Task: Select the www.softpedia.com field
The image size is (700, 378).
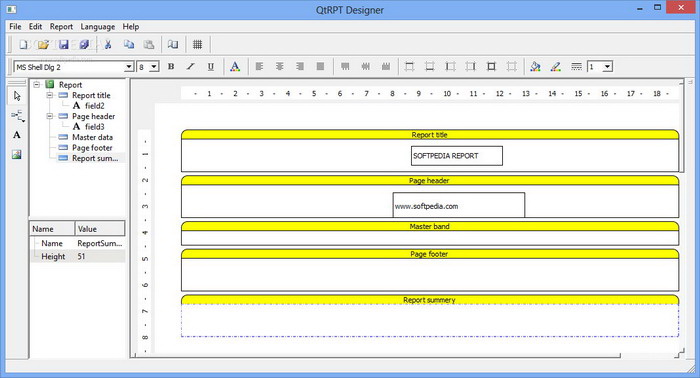Action: tap(459, 205)
